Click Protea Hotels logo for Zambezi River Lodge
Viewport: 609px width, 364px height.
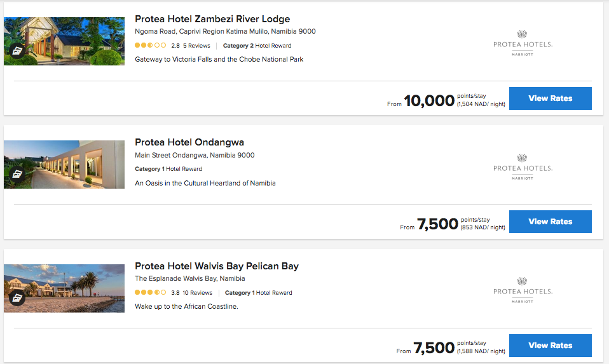[523, 43]
